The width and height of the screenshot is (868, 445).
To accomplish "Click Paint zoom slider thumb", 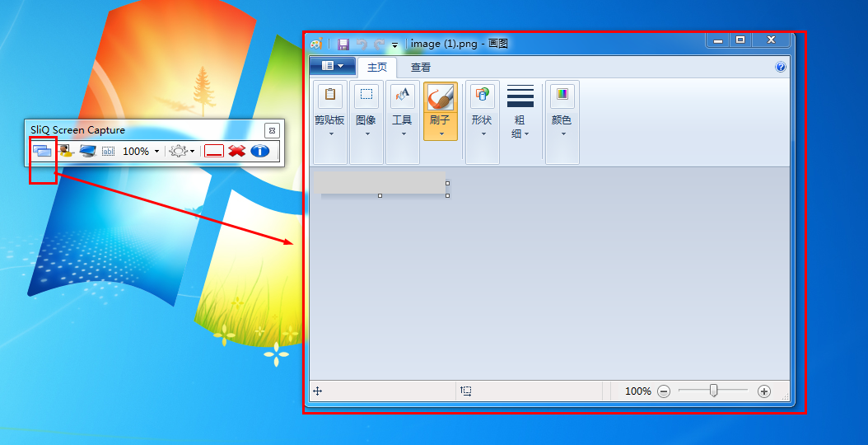I will coord(713,391).
